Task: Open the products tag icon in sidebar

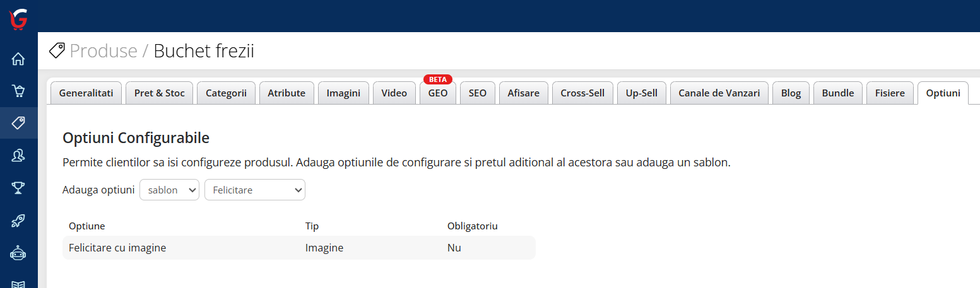Action: point(18,123)
